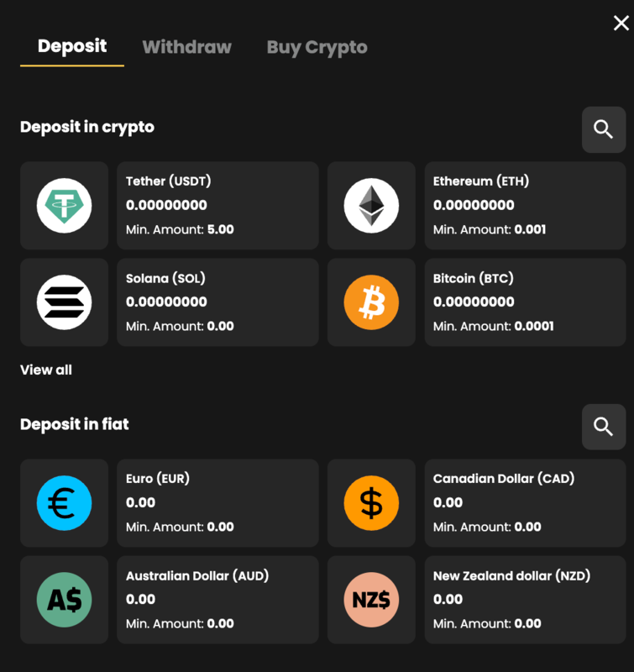Open the Buy Crypto tab
This screenshot has width=634, height=672.
[317, 47]
